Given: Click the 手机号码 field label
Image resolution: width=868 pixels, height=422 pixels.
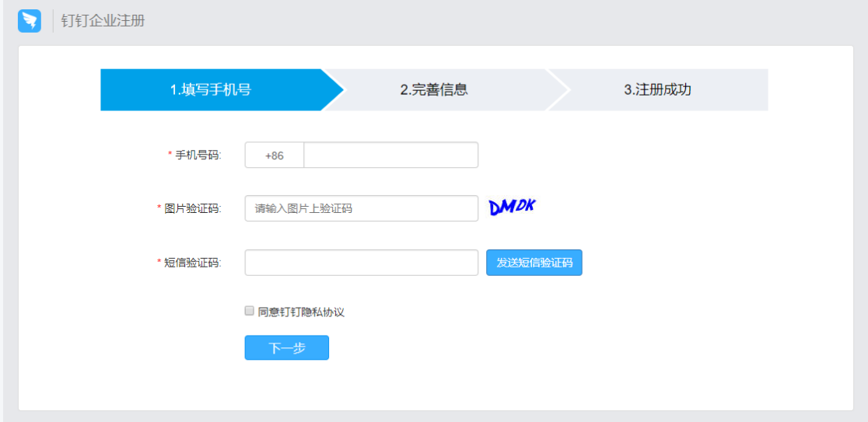Looking at the screenshot, I should pos(198,155).
